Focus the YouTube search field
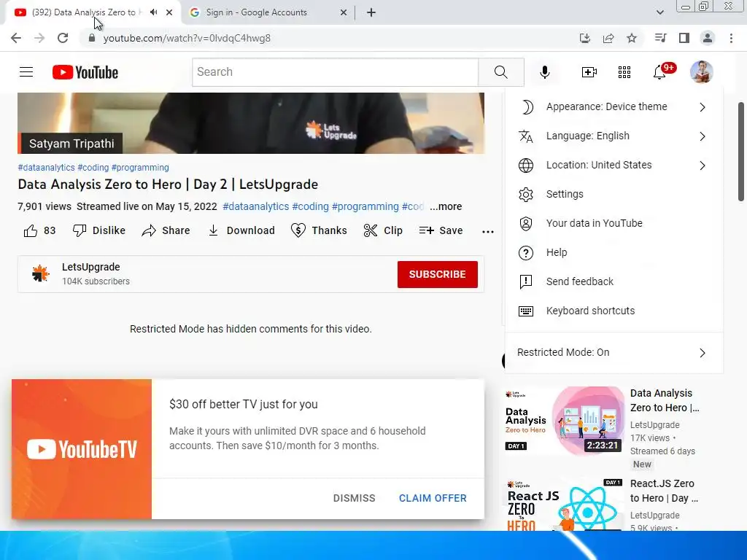Screen dimensions: 747x560 click(336, 72)
